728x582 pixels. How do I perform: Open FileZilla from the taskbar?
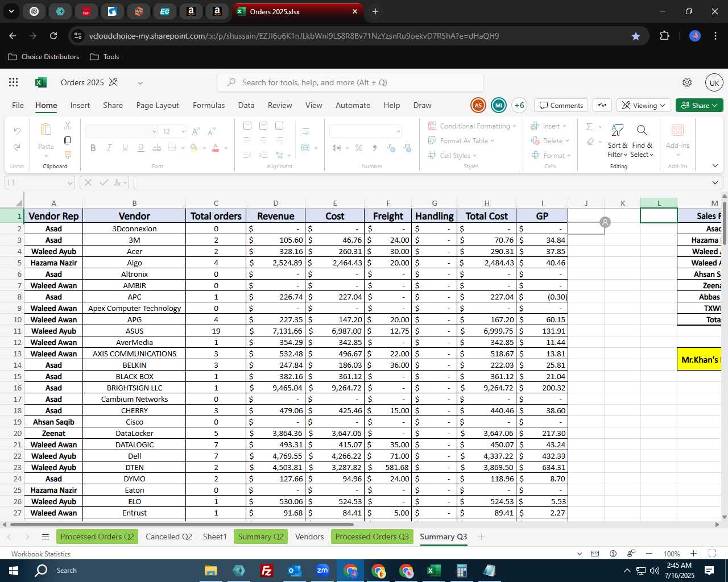tap(266, 571)
